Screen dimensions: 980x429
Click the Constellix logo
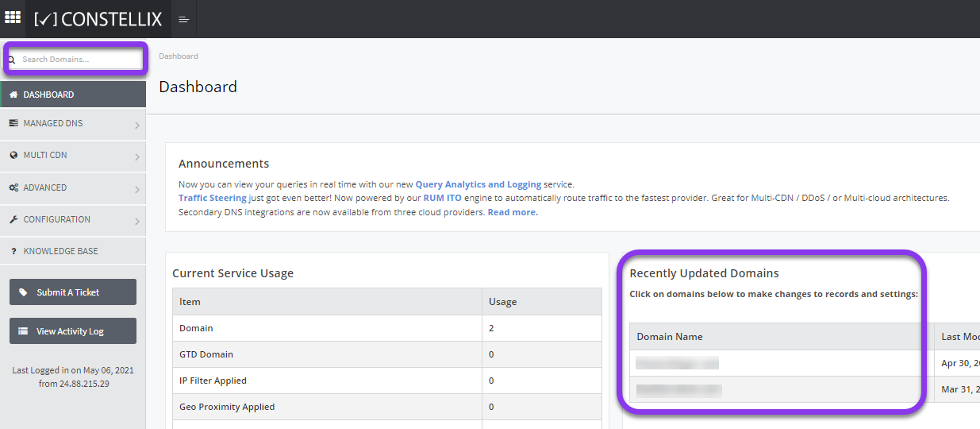[x=98, y=19]
